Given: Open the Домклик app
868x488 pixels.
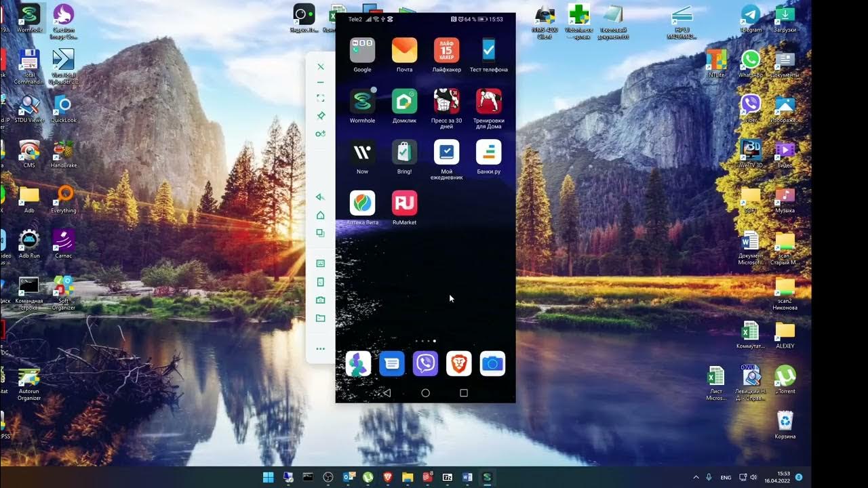Looking at the screenshot, I should coord(404,101).
